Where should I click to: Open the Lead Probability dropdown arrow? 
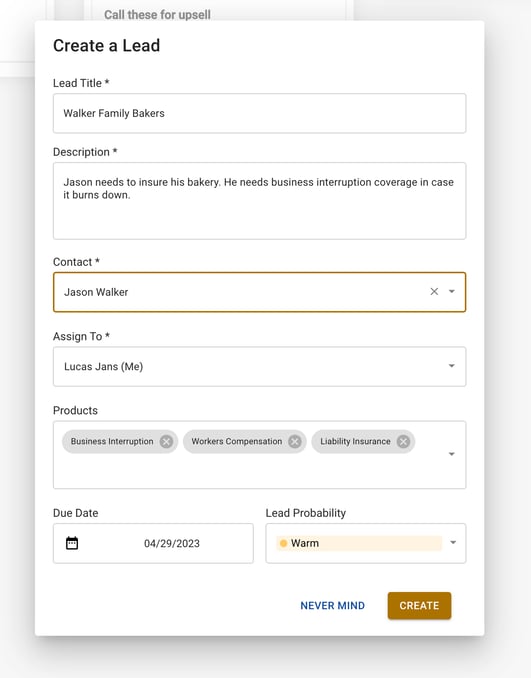pyautogui.click(x=453, y=543)
